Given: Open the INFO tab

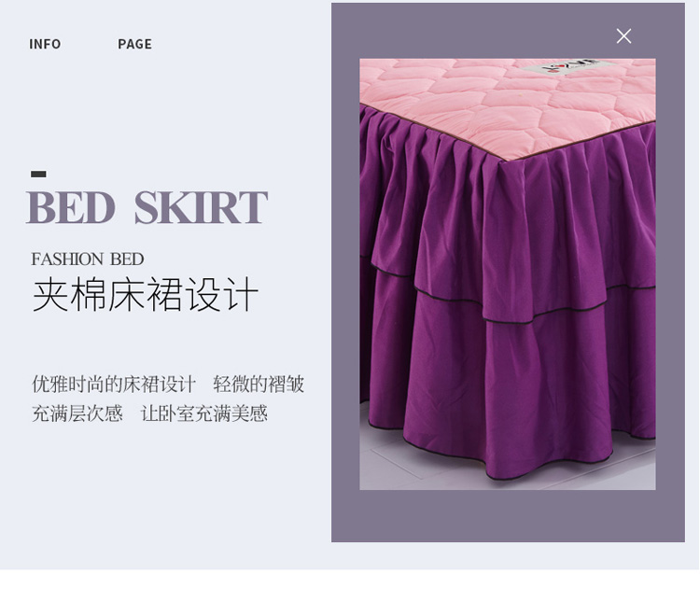Looking at the screenshot, I should (x=45, y=44).
